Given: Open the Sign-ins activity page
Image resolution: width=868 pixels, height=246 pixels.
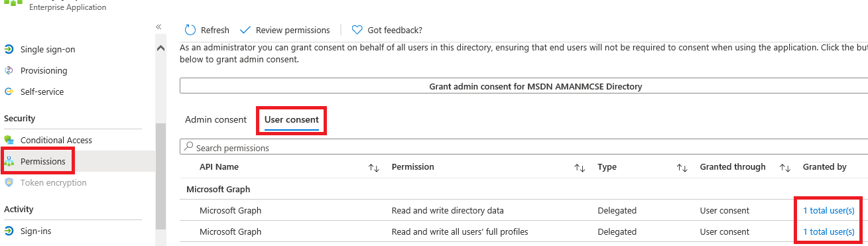Looking at the screenshot, I should (x=36, y=231).
